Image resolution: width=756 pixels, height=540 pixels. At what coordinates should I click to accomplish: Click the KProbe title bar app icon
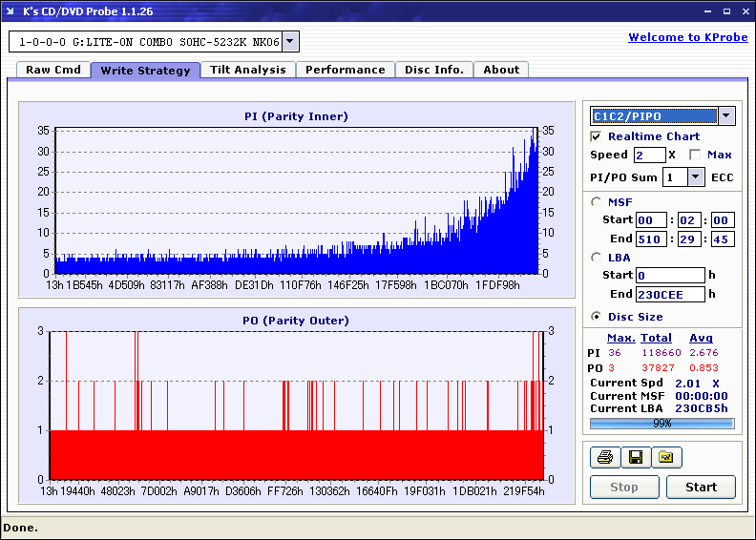11,11
